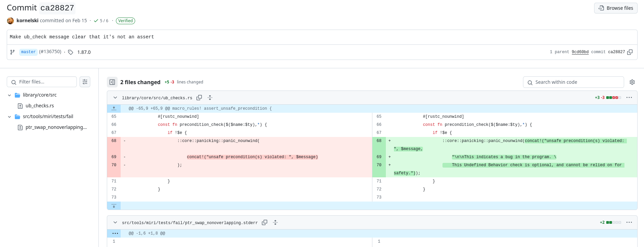
Task: Collapse the ptr_swap_nonoverlapping.stderr diff
Action: point(115,222)
